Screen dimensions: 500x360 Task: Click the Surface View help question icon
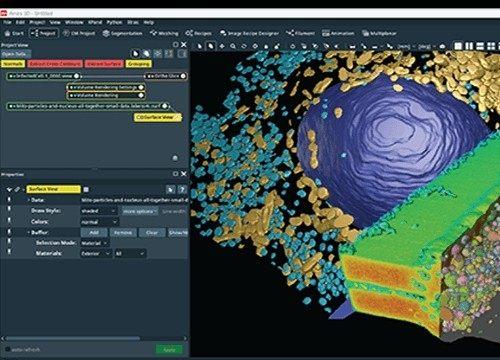coord(182,190)
